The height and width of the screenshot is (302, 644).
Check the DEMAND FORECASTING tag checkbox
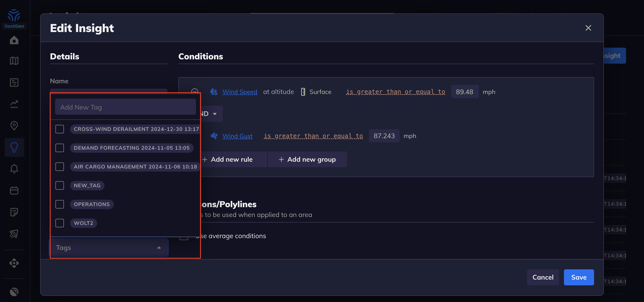click(60, 148)
